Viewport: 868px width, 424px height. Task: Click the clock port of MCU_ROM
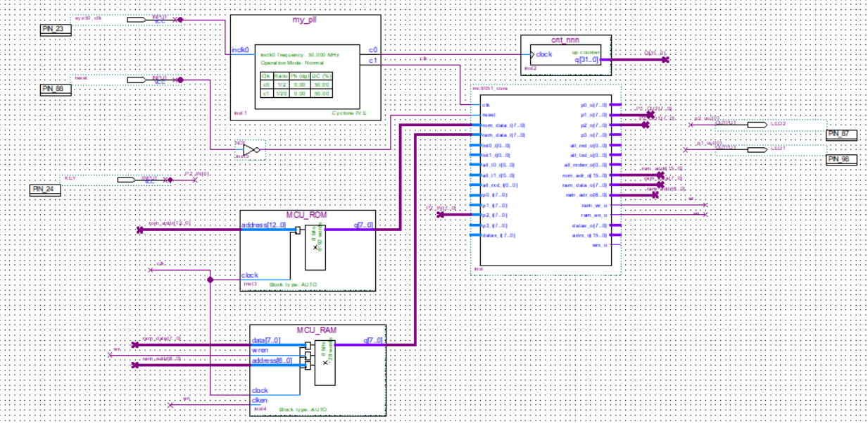(250, 275)
